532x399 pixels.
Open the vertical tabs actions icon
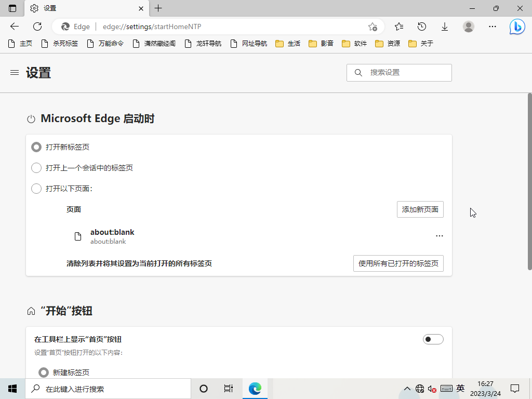[12, 8]
